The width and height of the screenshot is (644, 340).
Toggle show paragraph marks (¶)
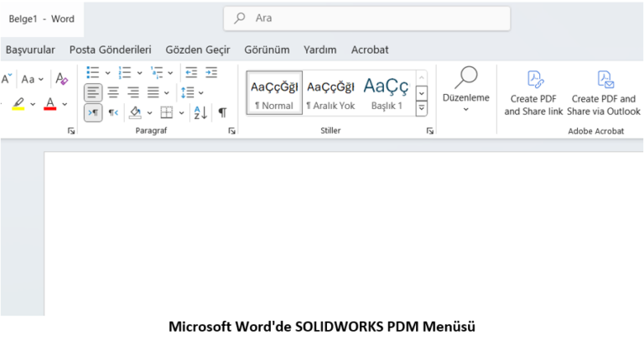[222, 112]
